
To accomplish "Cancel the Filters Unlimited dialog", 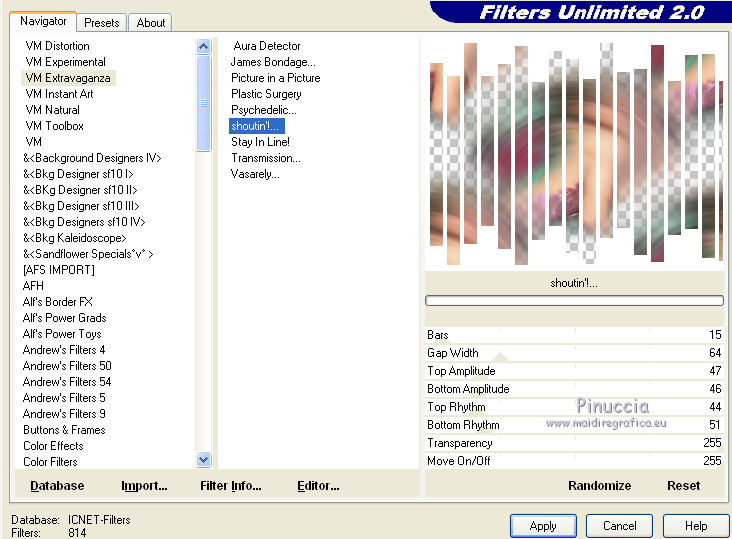I will point(619,526).
